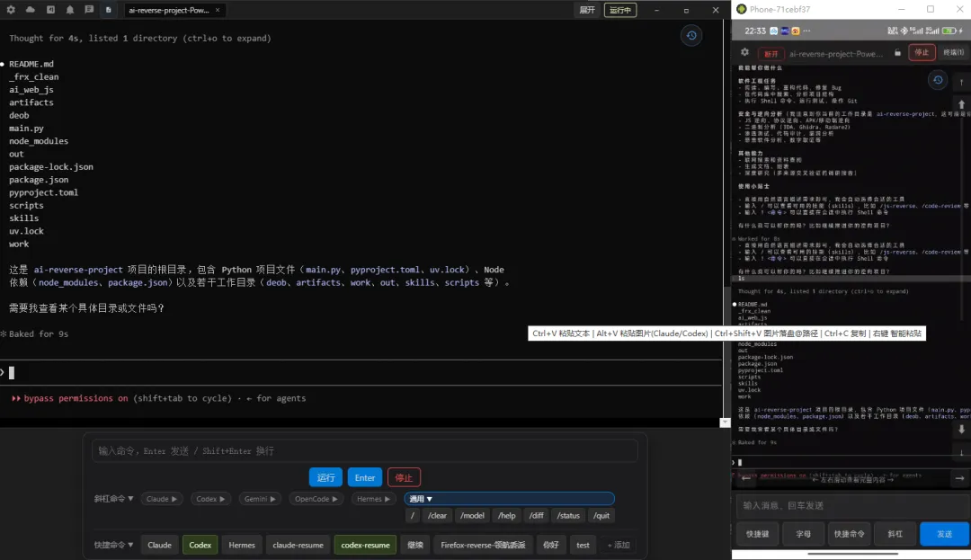Select the /help command chip

[506, 515]
